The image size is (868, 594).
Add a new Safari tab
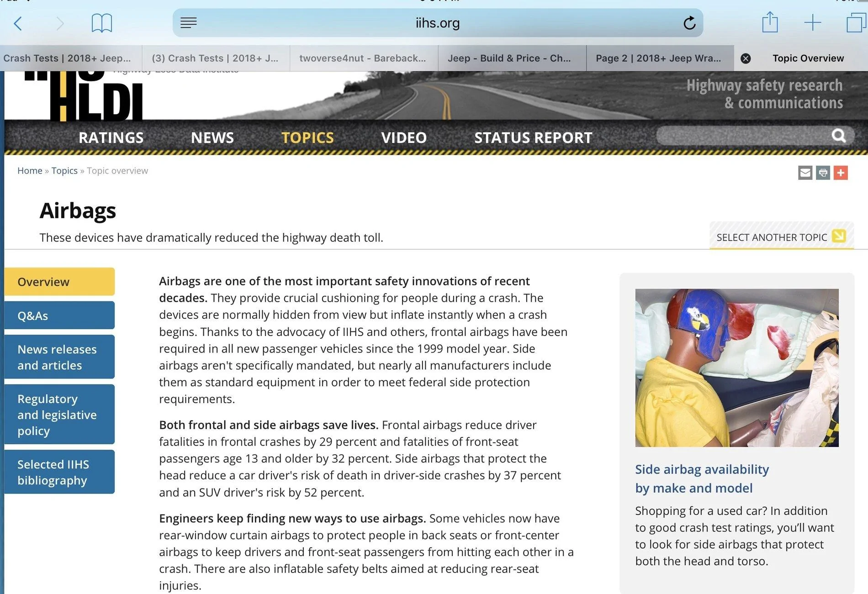(812, 22)
